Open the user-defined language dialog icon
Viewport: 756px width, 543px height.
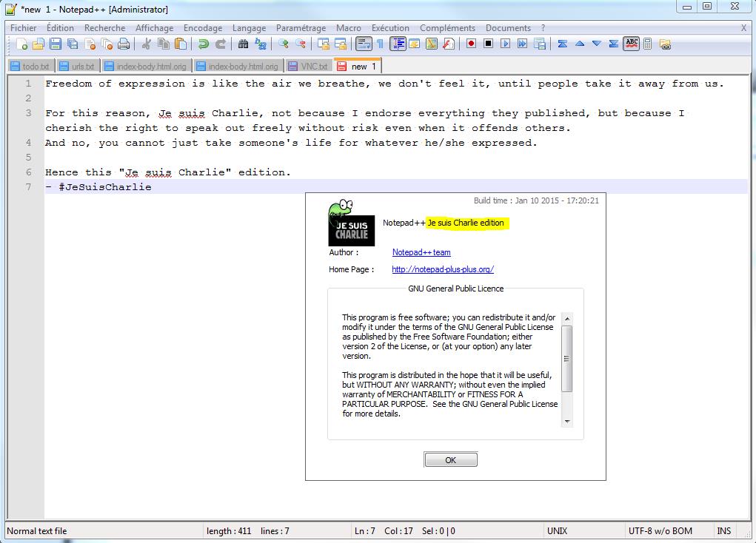point(414,44)
